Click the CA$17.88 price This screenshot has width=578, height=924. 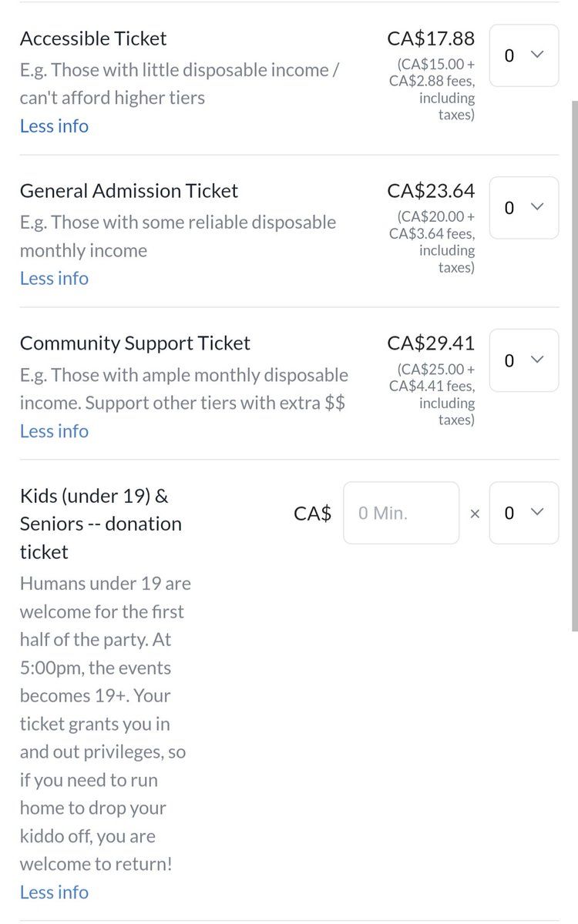tap(431, 38)
